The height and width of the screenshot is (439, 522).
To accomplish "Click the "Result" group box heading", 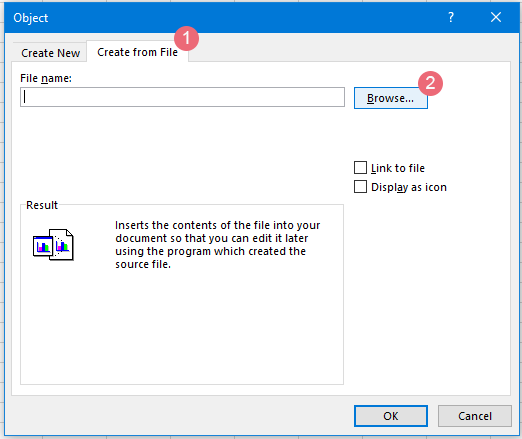I will [42, 205].
